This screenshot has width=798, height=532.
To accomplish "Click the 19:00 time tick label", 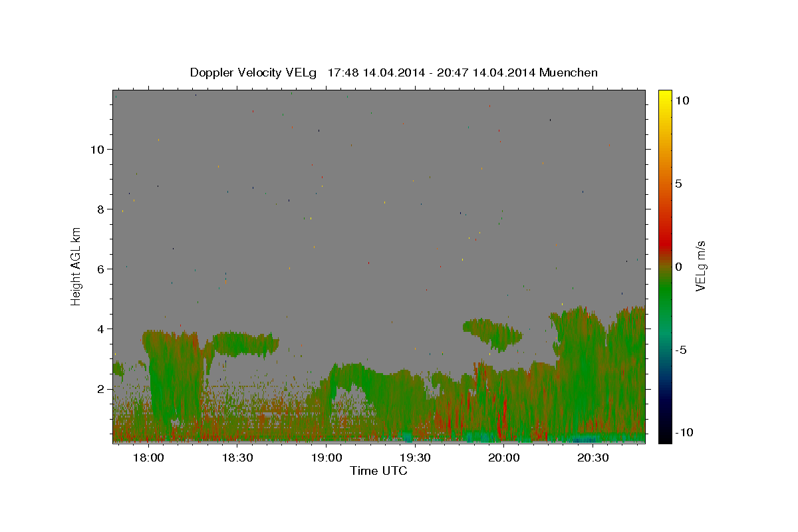I will [327, 458].
